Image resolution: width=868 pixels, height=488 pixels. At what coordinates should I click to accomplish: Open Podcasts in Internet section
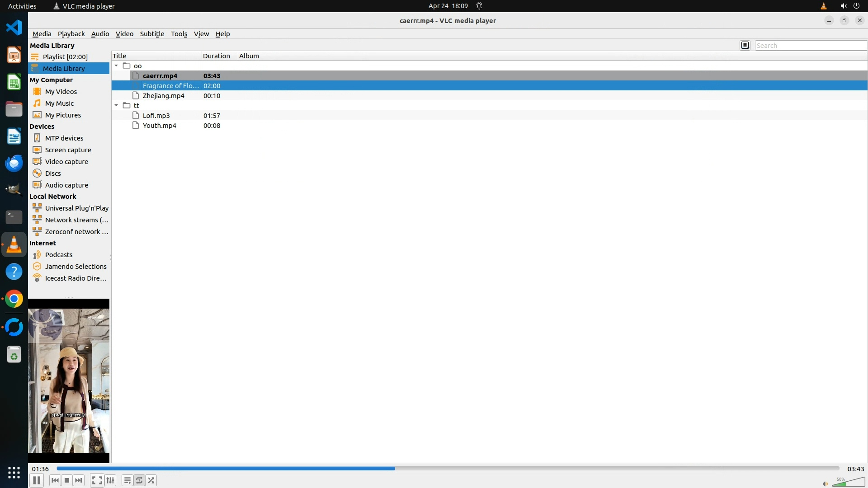coord(59,255)
